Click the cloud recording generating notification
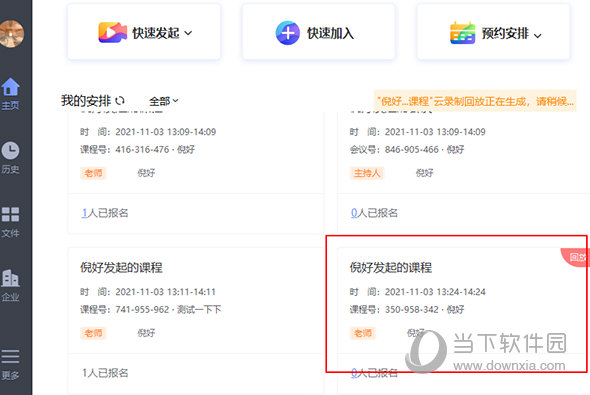Screen dimensions: 590x395 click(x=475, y=101)
